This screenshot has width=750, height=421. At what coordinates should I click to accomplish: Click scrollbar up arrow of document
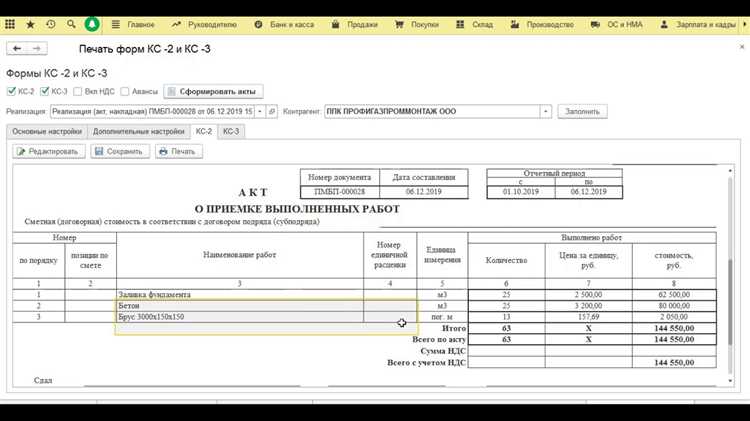point(730,171)
